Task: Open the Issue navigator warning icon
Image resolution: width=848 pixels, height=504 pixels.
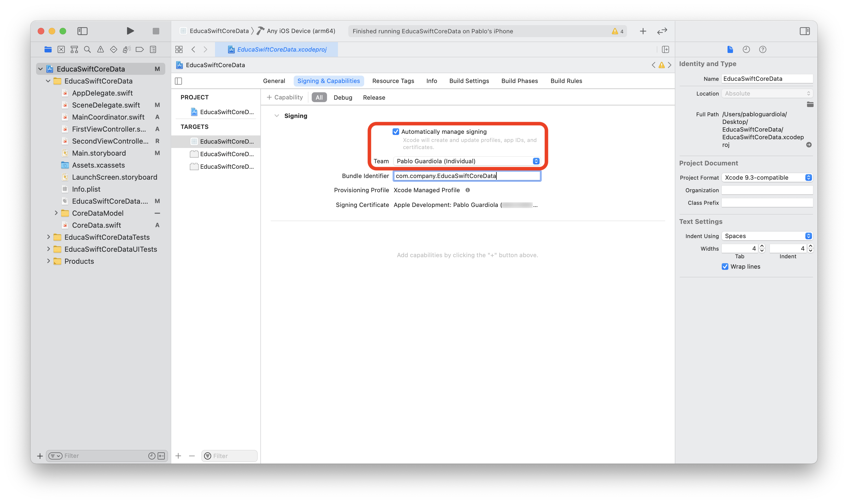Action: point(101,50)
